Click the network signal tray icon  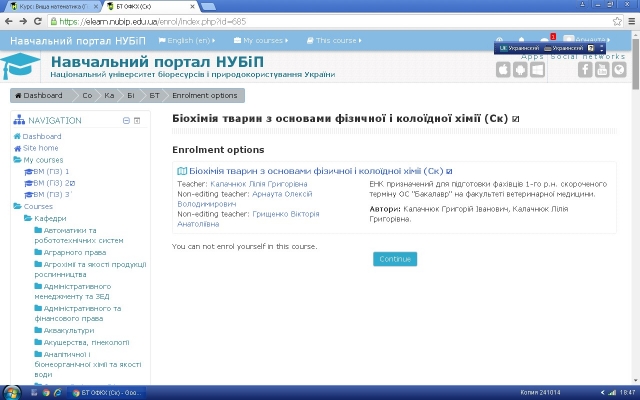[612, 393]
